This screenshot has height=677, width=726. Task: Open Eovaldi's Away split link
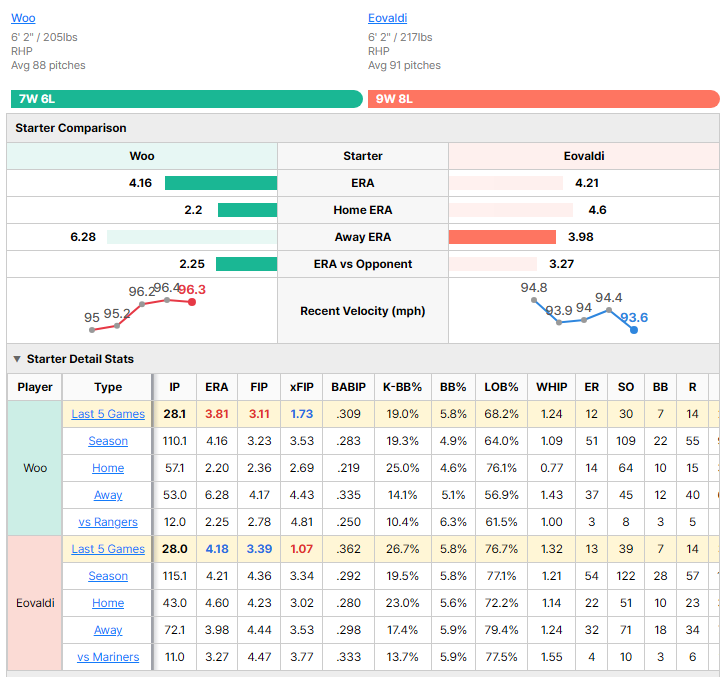coord(108,630)
